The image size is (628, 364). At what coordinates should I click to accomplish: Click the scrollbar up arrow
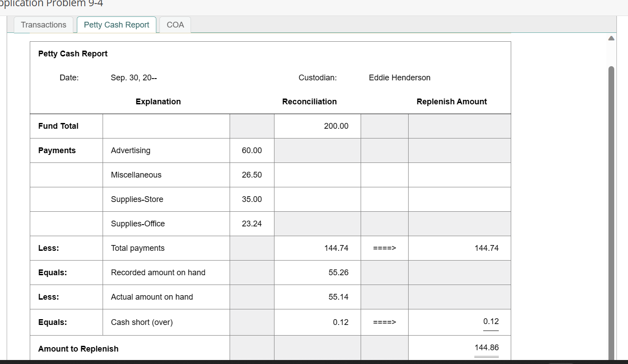[x=611, y=39]
